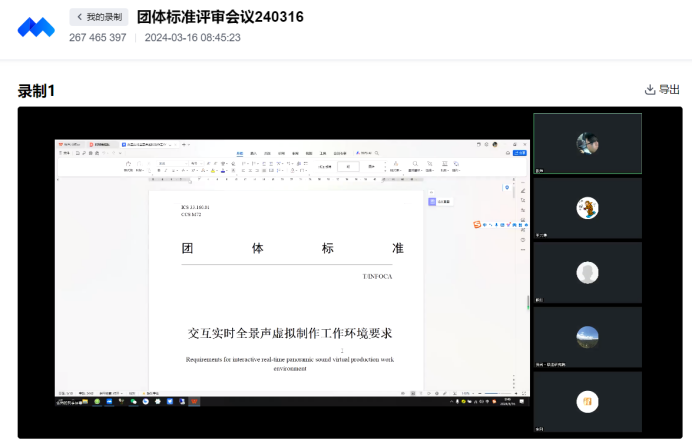The height and width of the screenshot is (445, 693).
Task: Click the 开始 ribbon tab in recorded document
Action: coord(240,154)
